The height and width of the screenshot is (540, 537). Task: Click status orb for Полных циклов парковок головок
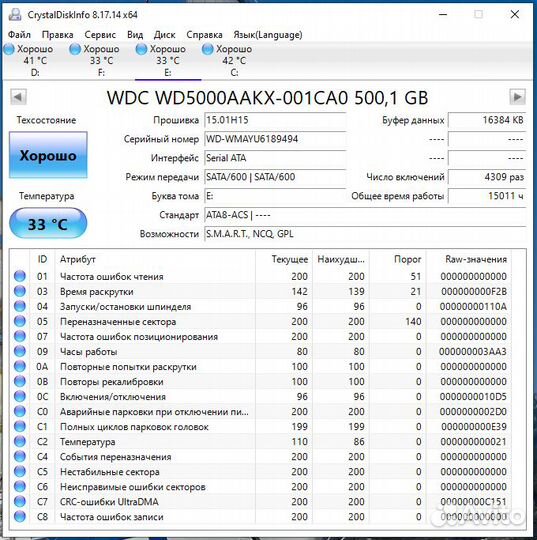pos(20,427)
